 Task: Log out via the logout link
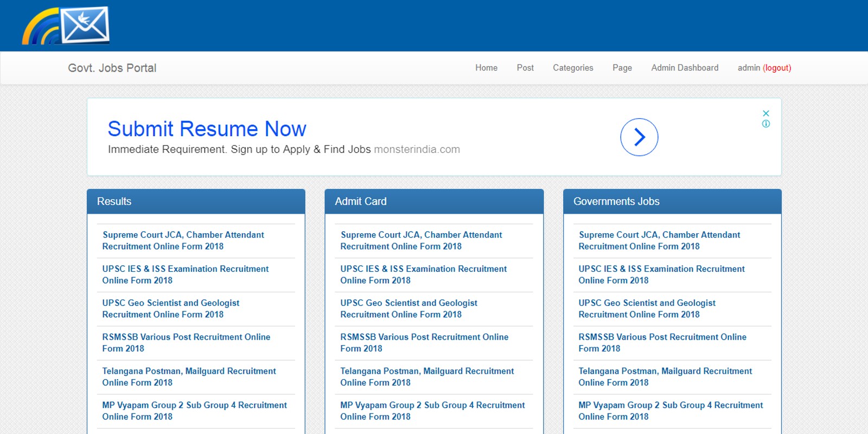[x=777, y=68]
